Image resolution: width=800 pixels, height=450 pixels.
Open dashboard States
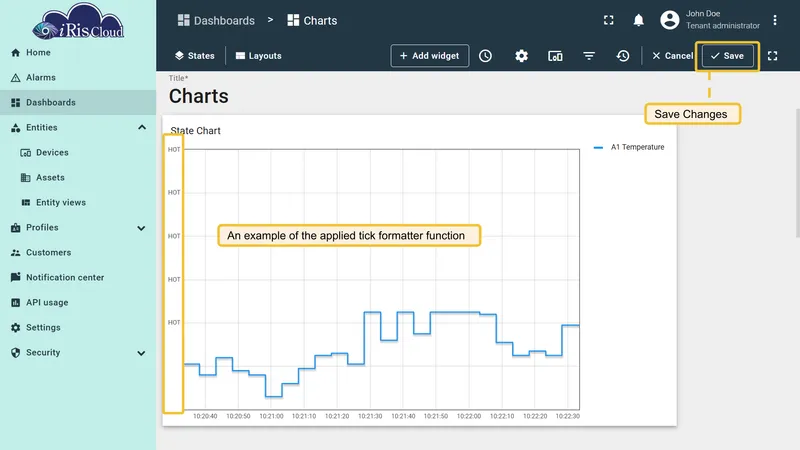click(195, 56)
